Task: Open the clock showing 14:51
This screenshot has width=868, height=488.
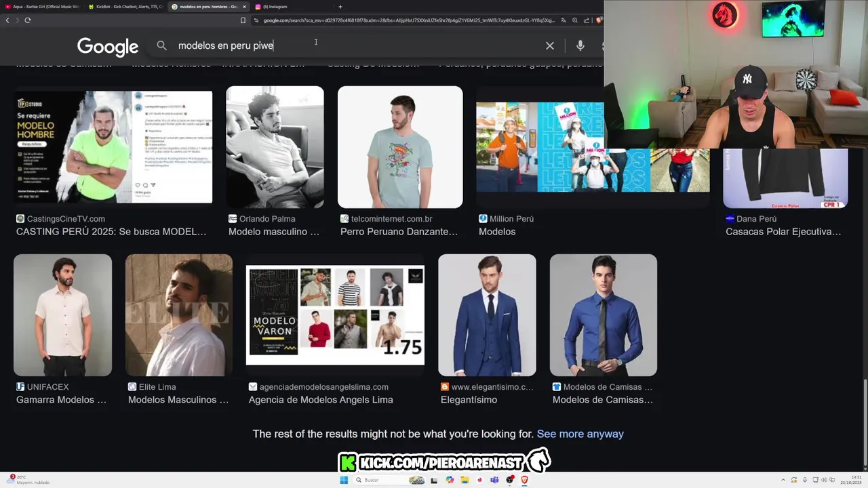Action: tap(851, 480)
